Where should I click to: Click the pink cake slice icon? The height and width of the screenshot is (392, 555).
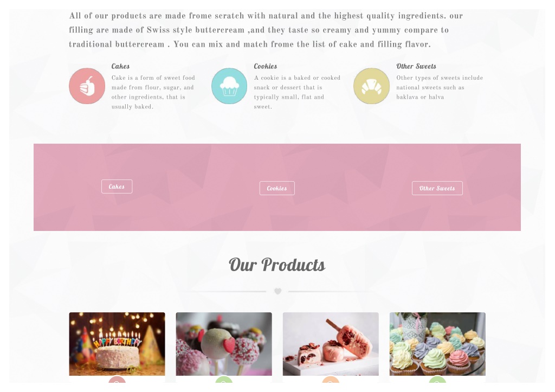87,86
